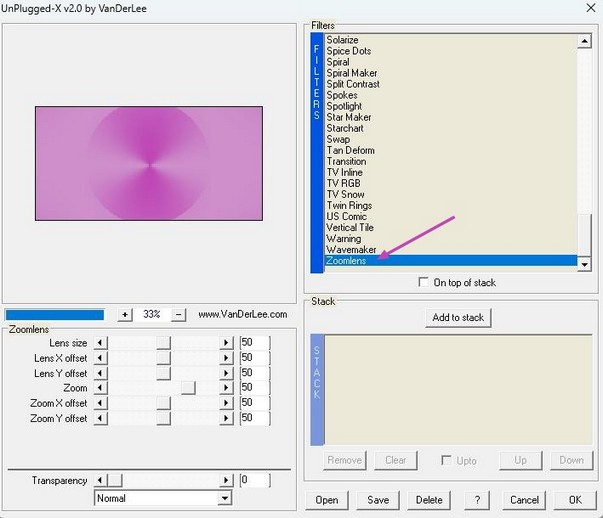Select the Starchart filter
The image size is (603, 518).
tap(345, 128)
